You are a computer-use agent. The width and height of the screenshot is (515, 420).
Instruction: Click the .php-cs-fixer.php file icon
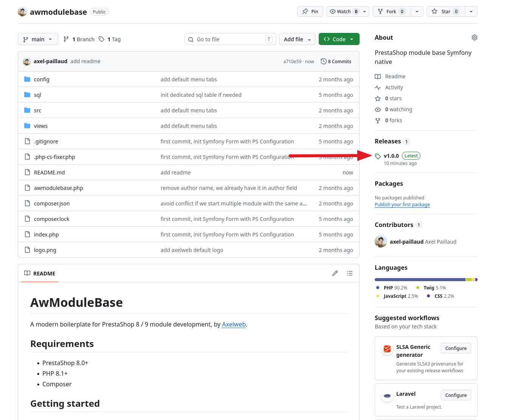click(x=27, y=157)
